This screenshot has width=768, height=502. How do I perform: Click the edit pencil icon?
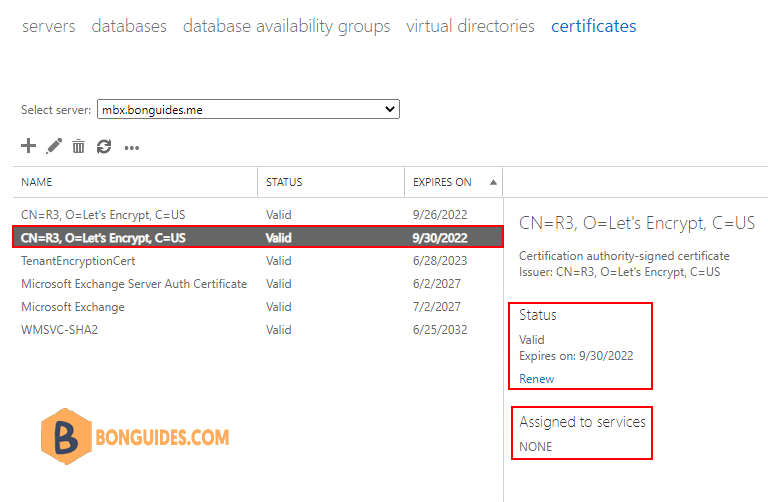[x=54, y=146]
